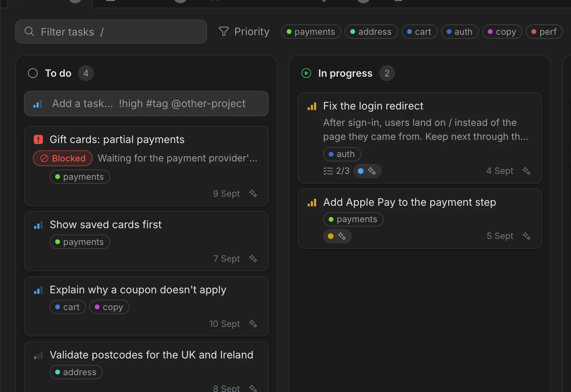Screen dimensions: 571x392
Task: Click cart tag on coupon task
Action: coord(68,307)
